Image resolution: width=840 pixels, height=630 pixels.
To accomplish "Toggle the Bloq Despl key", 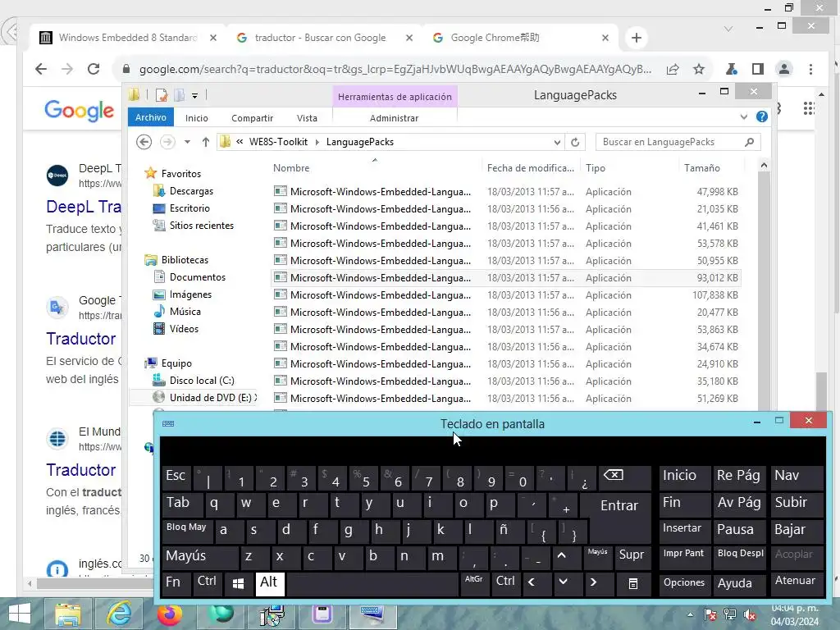I will pyautogui.click(x=741, y=556).
